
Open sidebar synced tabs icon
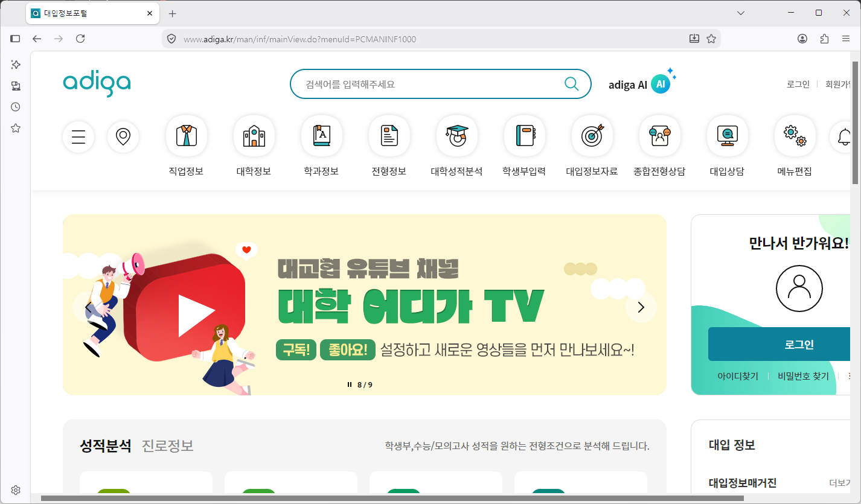(16, 86)
